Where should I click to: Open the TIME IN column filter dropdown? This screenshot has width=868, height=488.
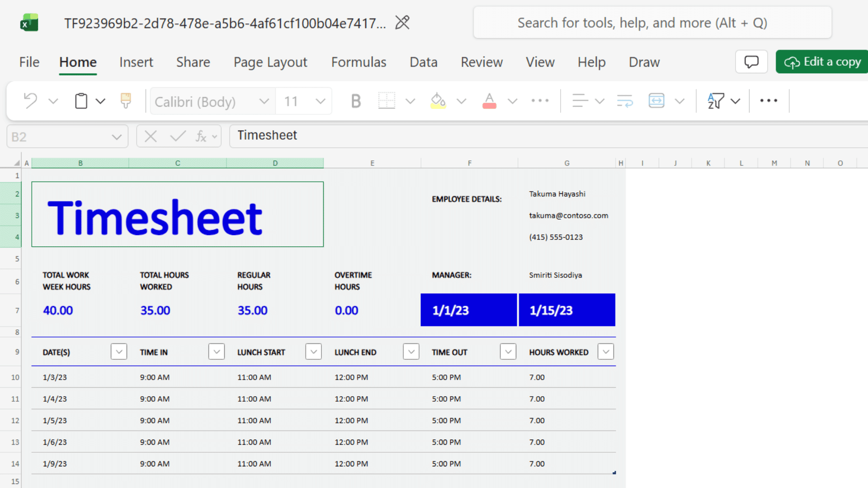point(217,352)
